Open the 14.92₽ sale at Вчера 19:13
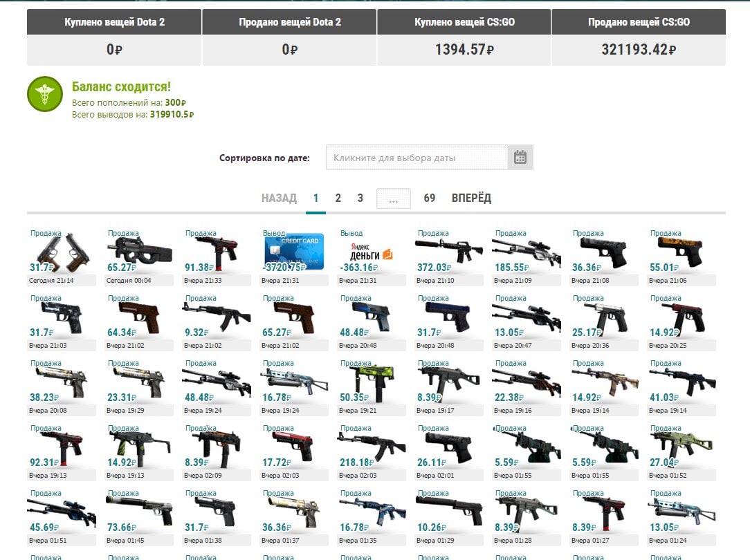 139,452
